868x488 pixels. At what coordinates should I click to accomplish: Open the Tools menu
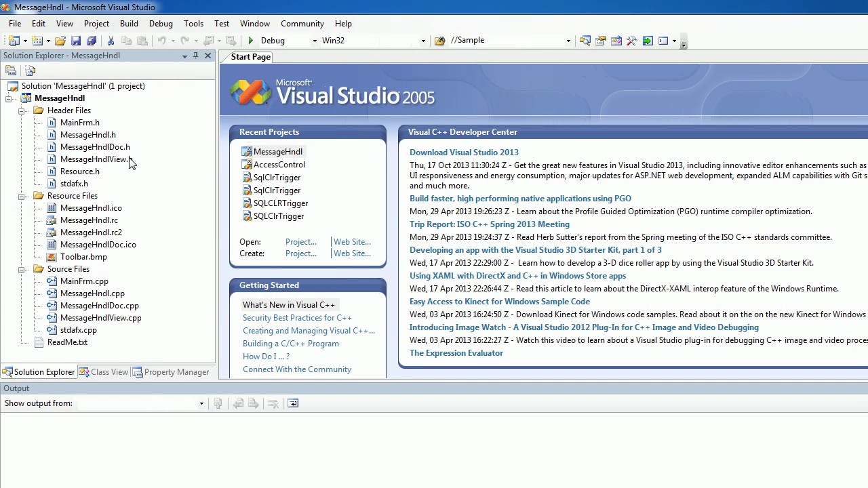[x=193, y=23]
